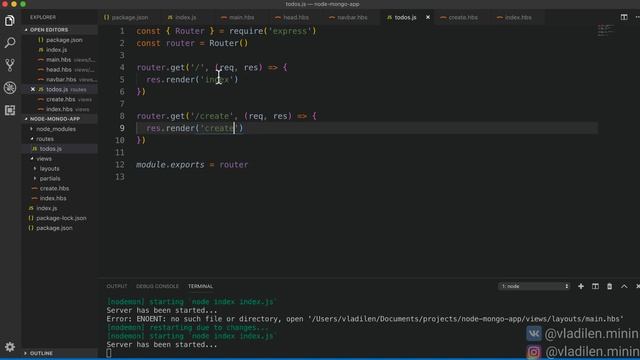This screenshot has width=640, height=360.
Task: Create a new terminal with plus icon
Action: 580,286
